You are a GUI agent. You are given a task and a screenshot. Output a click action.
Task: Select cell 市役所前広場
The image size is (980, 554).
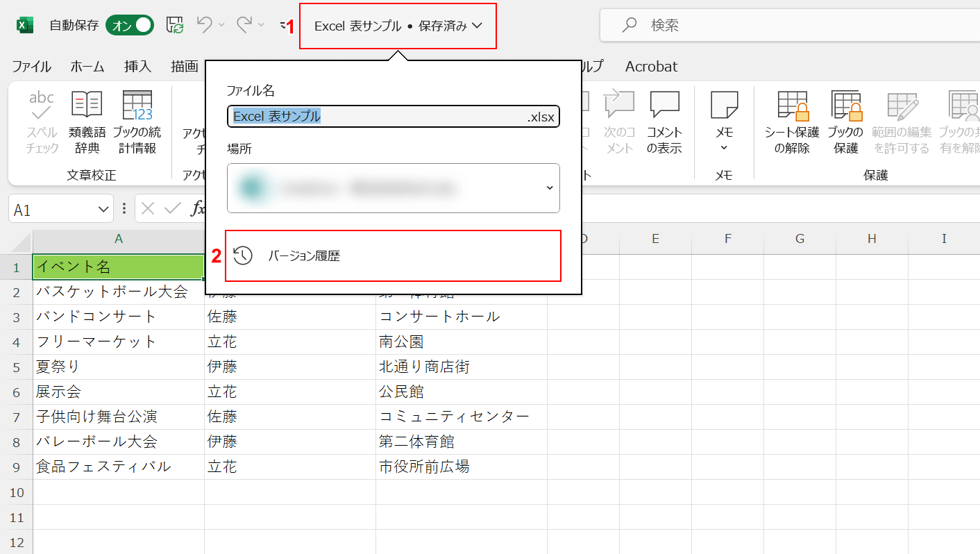[462, 467]
